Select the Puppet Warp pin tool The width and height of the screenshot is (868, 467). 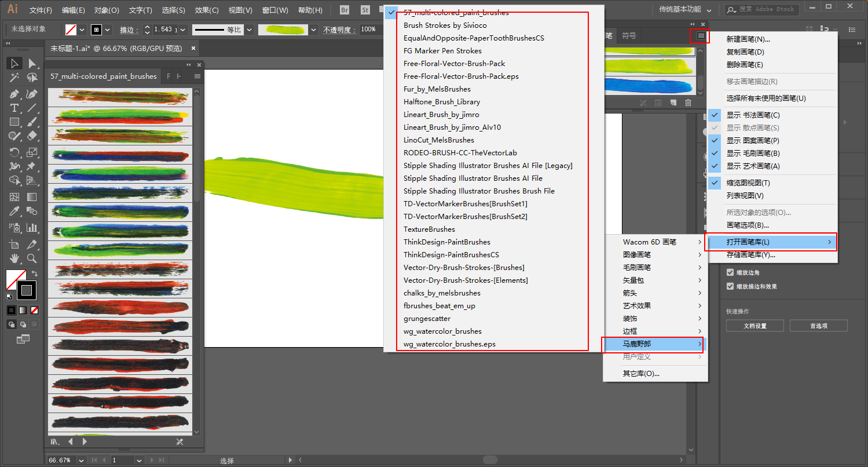click(32, 166)
